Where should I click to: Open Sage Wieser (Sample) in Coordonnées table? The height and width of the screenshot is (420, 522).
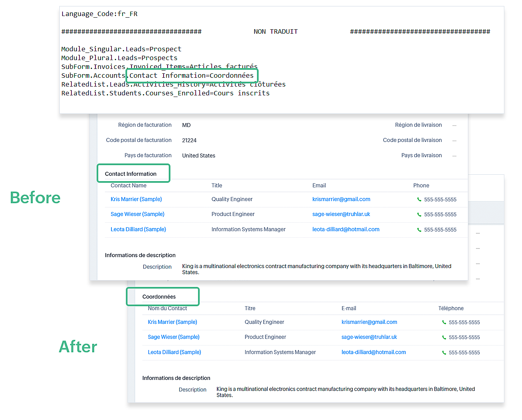pyautogui.click(x=173, y=337)
